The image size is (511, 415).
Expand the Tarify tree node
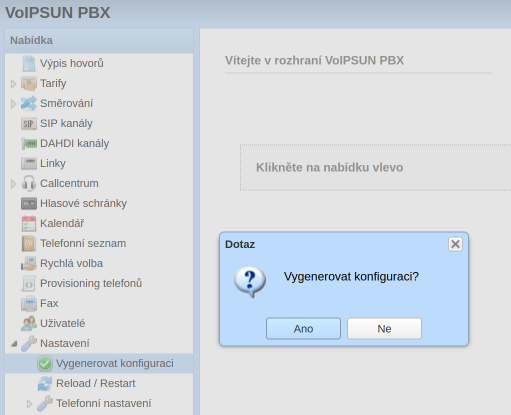pos(13,84)
